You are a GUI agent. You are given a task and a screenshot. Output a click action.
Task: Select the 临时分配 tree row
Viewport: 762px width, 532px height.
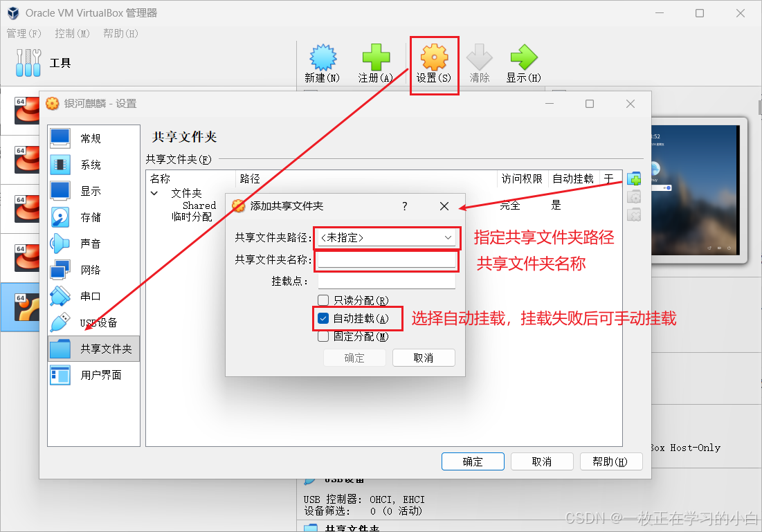click(x=192, y=217)
